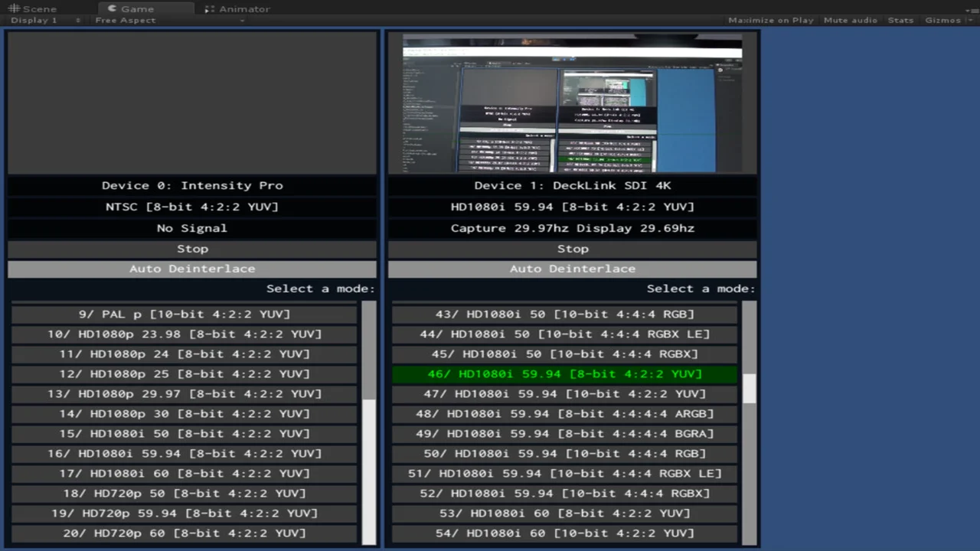
Task: Stop capture on DeckLink SDI 4K device
Action: point(573,249)
